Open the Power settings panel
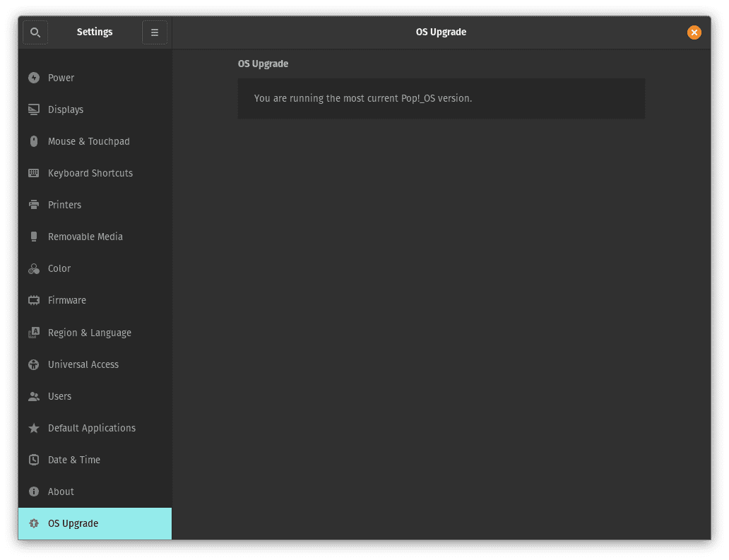This screenshot has height=560, width=729. (x=95, y=78)
